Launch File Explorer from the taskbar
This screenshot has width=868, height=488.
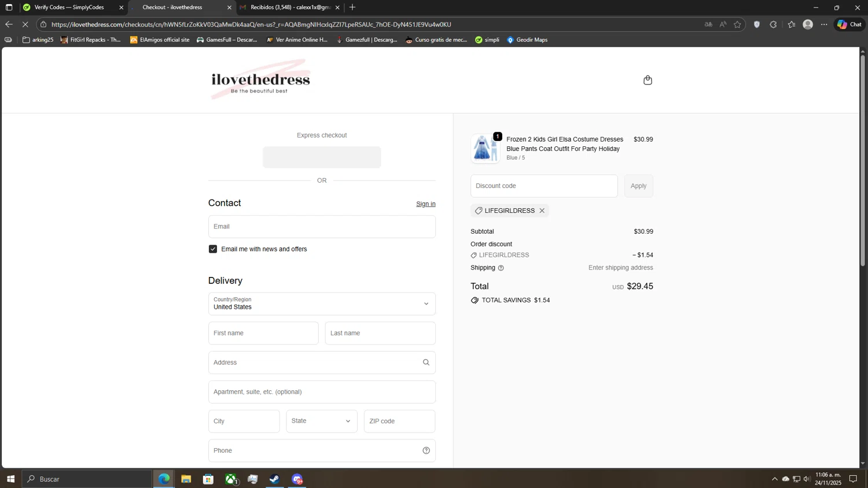click(186, 479)
